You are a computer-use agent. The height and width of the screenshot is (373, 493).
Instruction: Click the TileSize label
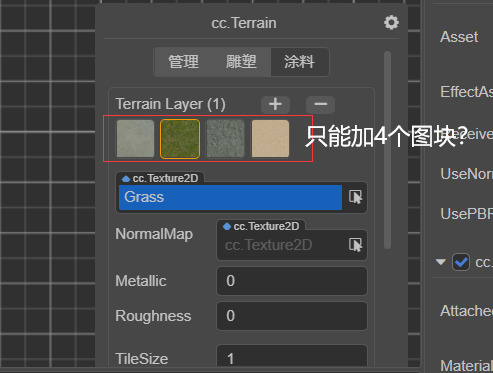pyautogui.click(x=142, y=359)
